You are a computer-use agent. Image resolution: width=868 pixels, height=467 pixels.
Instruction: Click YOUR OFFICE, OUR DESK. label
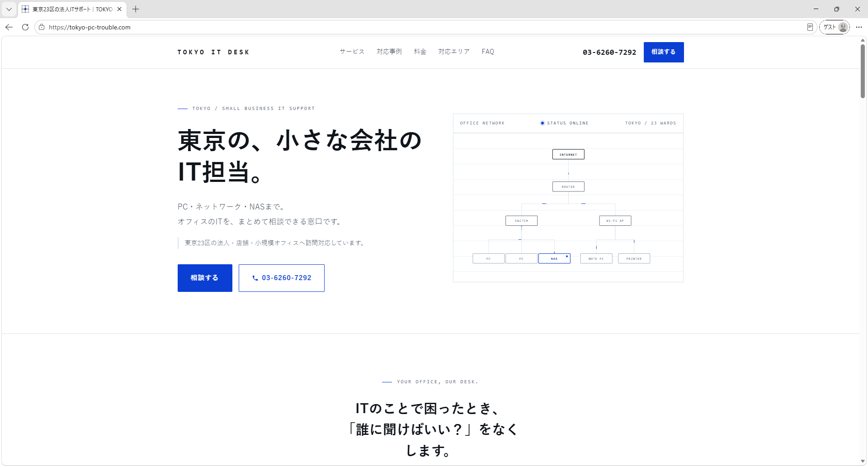(438, 382)
